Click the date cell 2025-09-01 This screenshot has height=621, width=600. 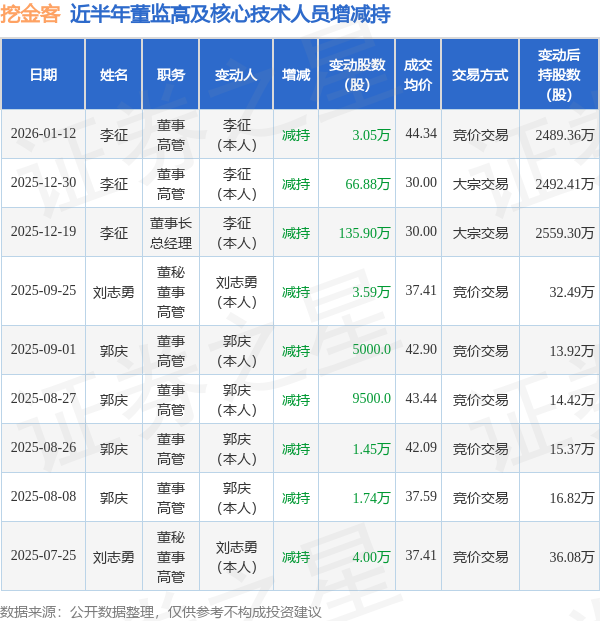coord(43,350)
